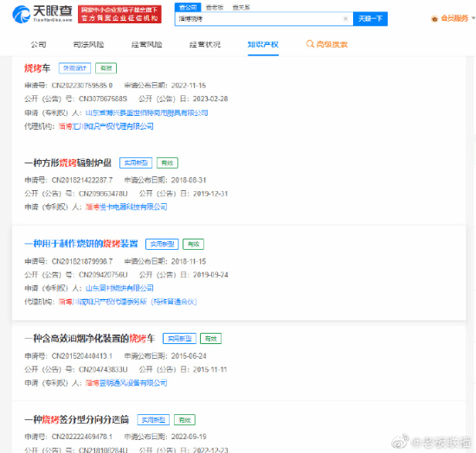The width and height of the screenshot is (476, 453).
Task: Clear the search box with the x icon
Action: [x=345, y=19]
